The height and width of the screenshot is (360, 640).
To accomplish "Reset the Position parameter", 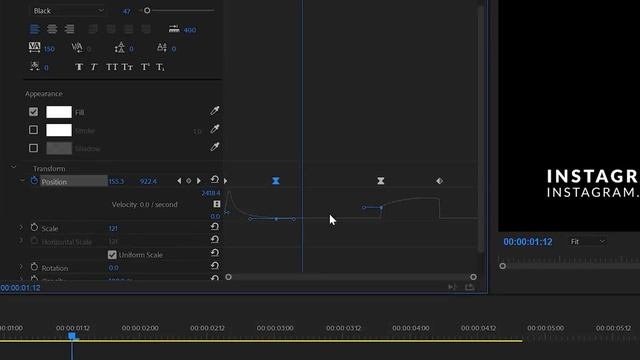I will [214, 180].
